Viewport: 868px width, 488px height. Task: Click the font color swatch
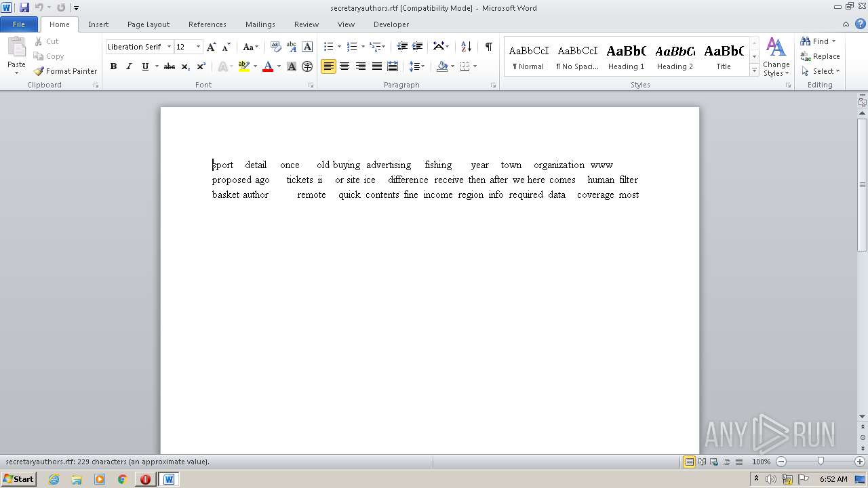(268, 66)
